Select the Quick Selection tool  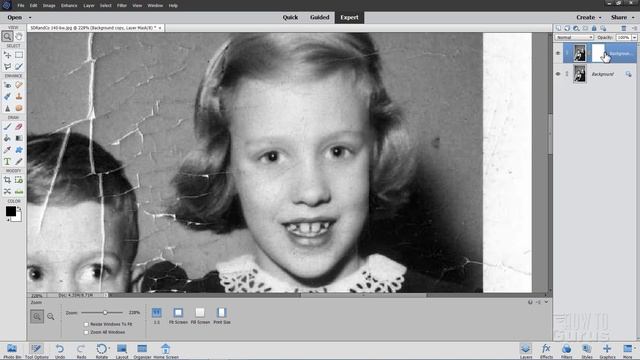19,66
